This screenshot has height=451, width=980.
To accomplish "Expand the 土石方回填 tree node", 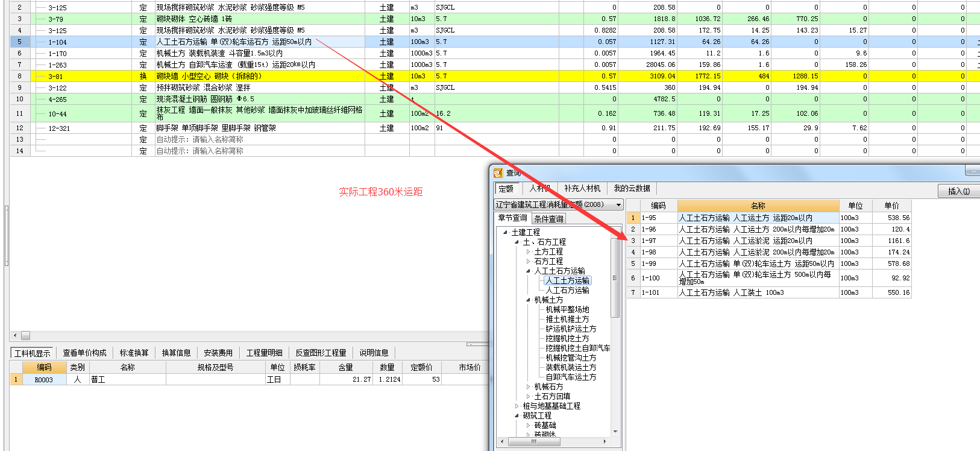I will (529, 396).
